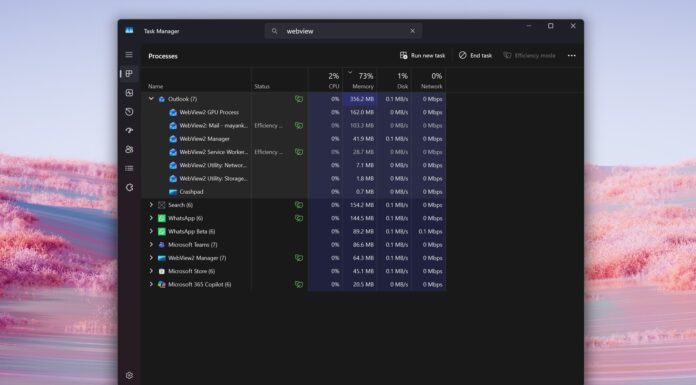The height and width of the screenshot is (385, 696).
Task: Open the Services sidebar icon
Action: coord(129,187)
